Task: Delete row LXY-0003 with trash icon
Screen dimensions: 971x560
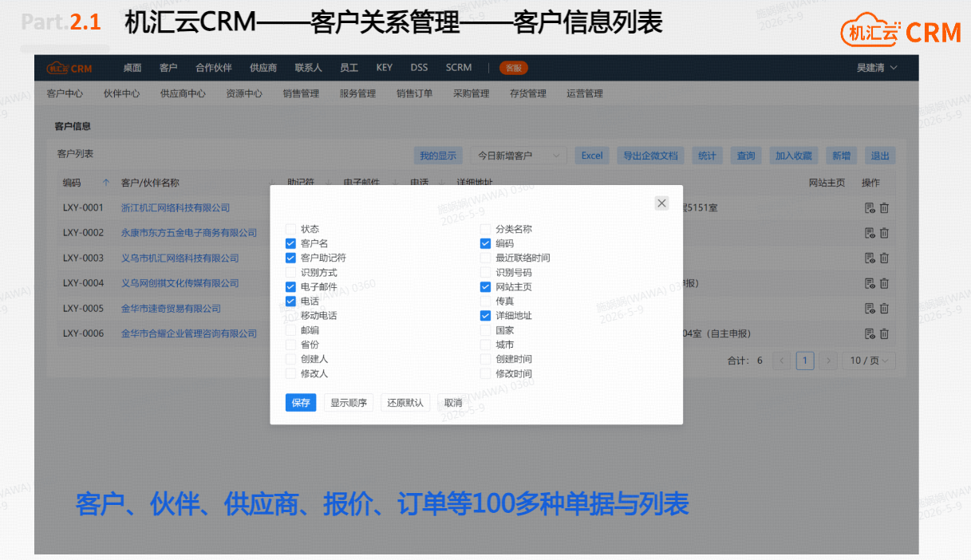Action: [884, 258]
